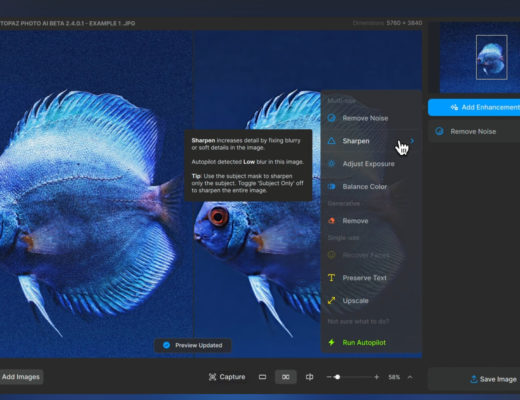Click the Single-use section heading

(343, 238)
